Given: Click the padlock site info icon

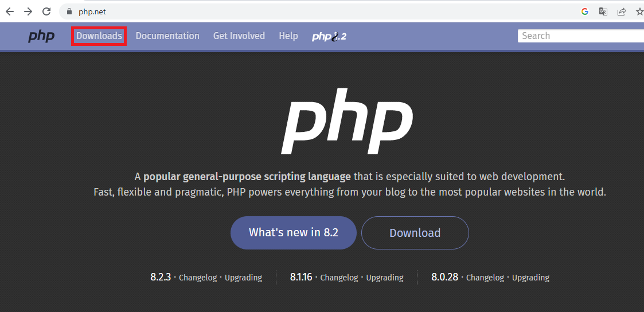Looking at the screenshot, I should [x=69, y=11].
